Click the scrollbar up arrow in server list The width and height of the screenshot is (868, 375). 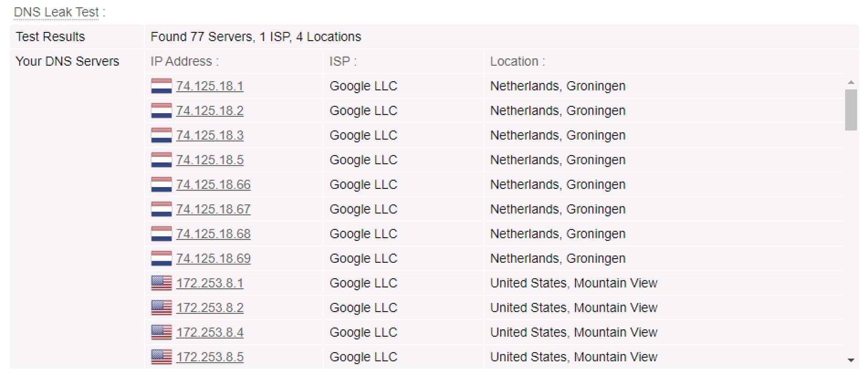tap(851, 83)
